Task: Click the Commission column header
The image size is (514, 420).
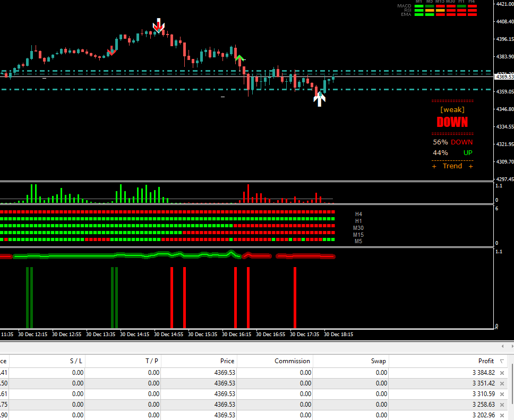Action: click(x=292, y=361)
